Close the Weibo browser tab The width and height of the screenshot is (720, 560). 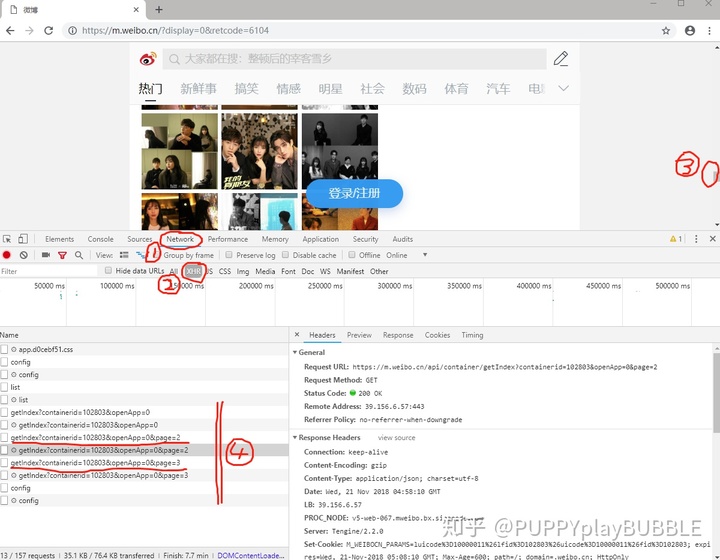tap(136, 10)
